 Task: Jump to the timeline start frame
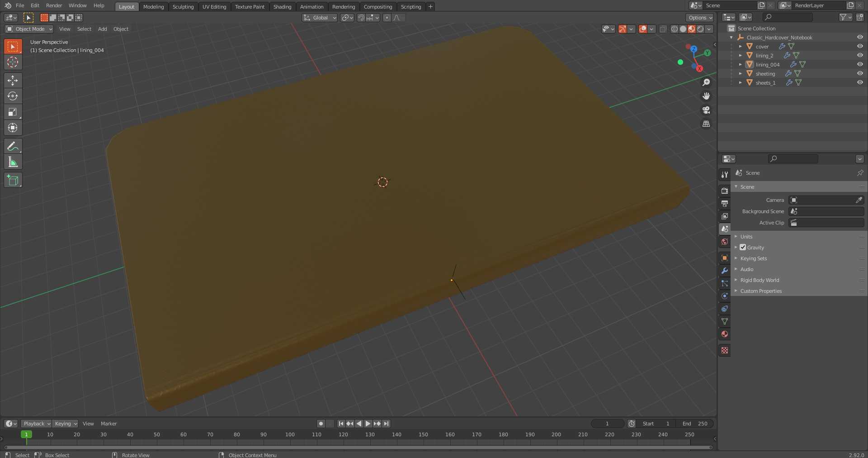point(341,424)
